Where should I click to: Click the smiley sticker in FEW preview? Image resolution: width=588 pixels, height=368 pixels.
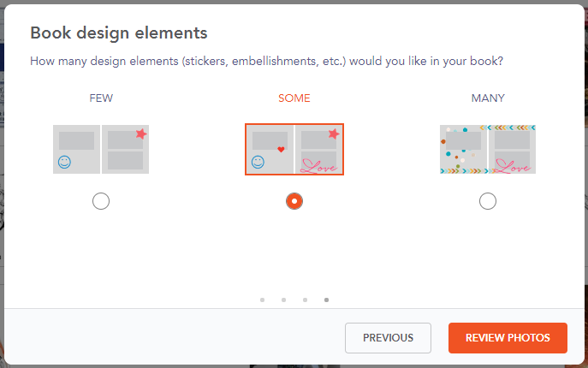pos(64,162)
